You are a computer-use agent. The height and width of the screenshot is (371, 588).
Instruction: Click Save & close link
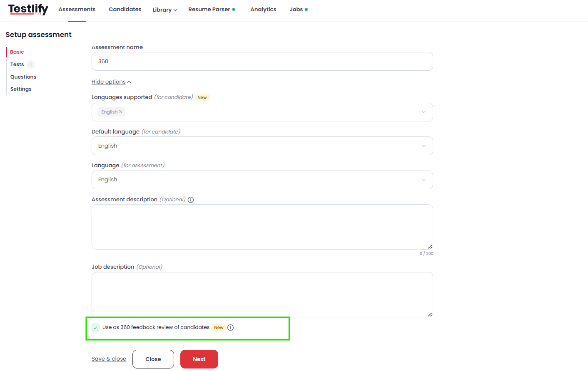click(109, 359)
